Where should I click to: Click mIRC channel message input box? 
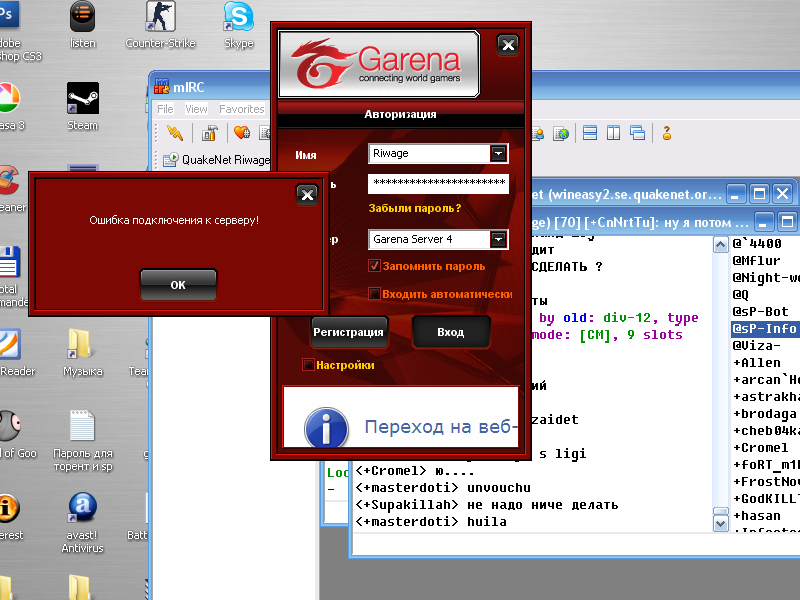tap(576, 544)
